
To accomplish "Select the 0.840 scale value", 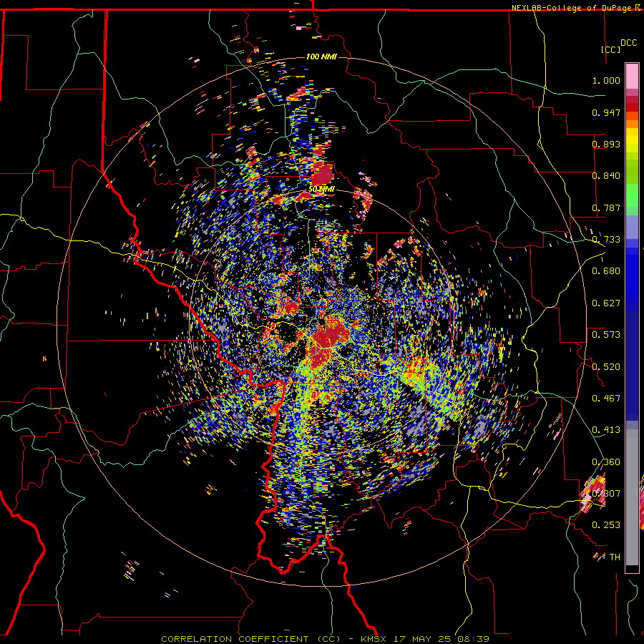I will [606, 176].
